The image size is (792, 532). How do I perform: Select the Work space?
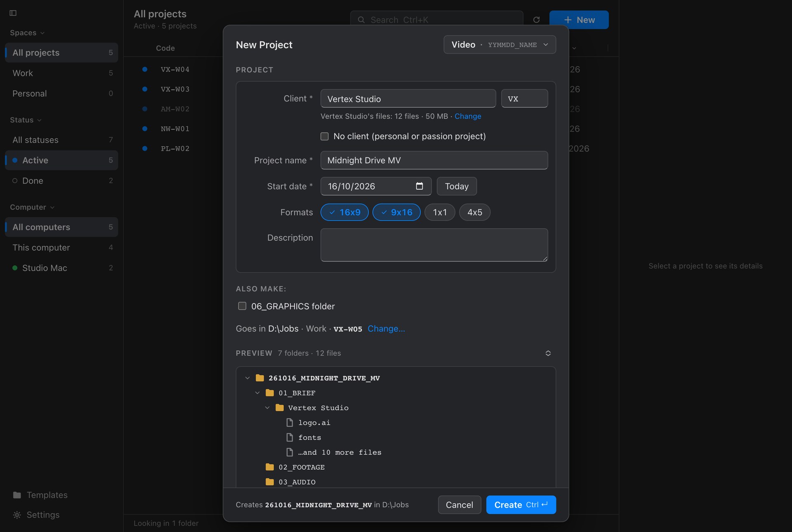tap(61, 73)
